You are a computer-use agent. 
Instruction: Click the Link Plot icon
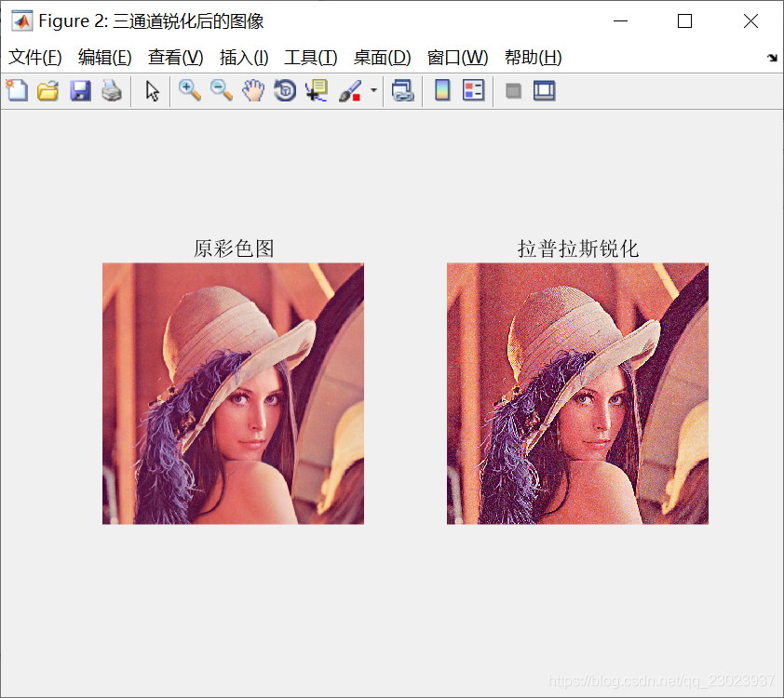click(403, 91)
